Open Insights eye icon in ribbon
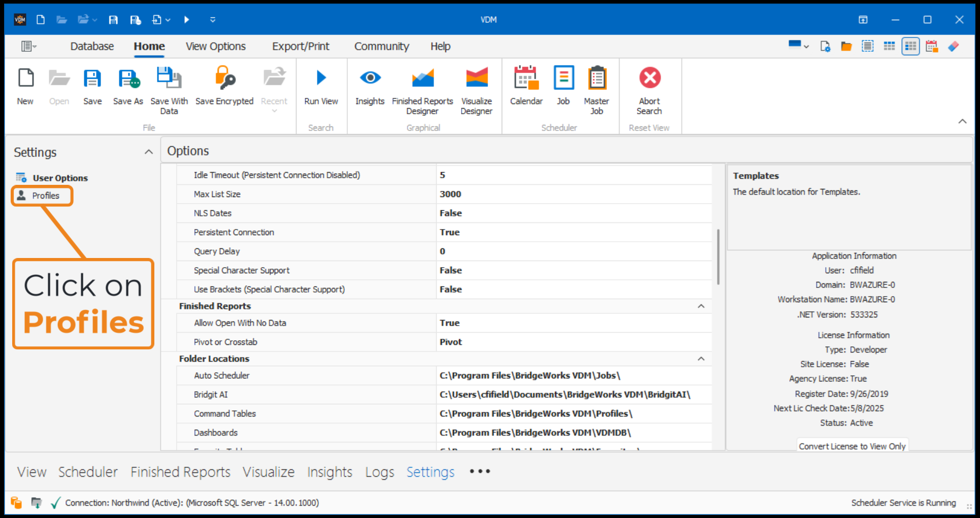The image size is (980, 518). tap(370, 86)
